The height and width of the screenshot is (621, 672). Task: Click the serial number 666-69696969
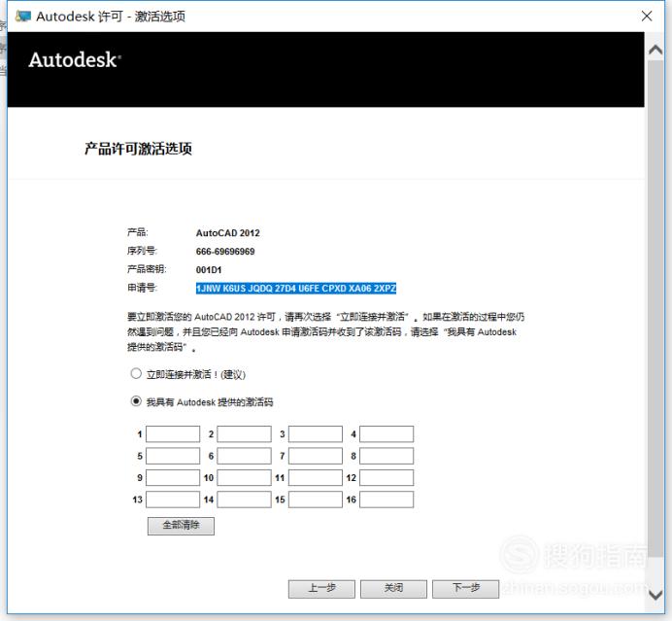(225, 252)
